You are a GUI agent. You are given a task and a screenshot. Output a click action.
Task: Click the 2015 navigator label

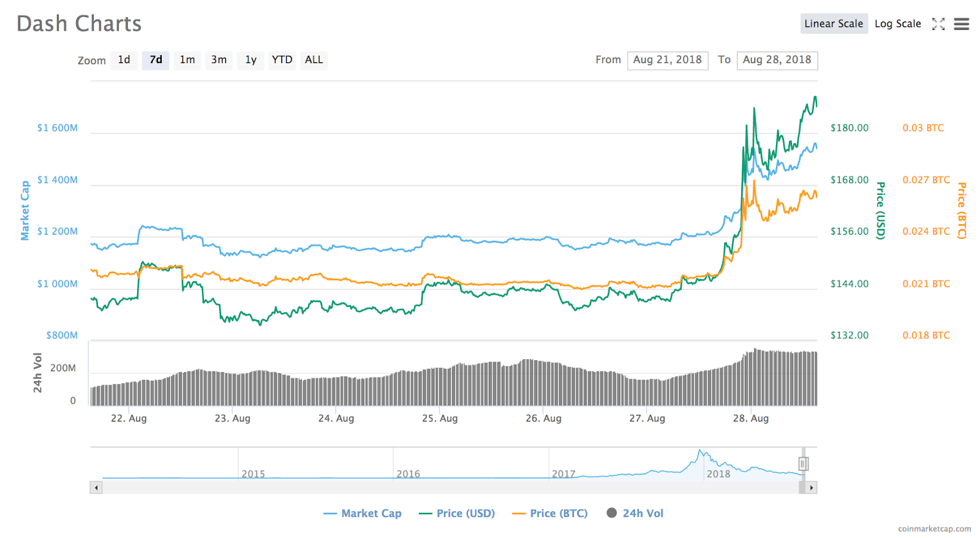[253, 474]
